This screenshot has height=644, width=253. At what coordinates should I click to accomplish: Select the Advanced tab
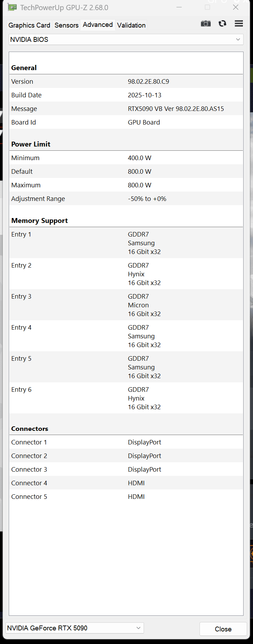point(98,25)
